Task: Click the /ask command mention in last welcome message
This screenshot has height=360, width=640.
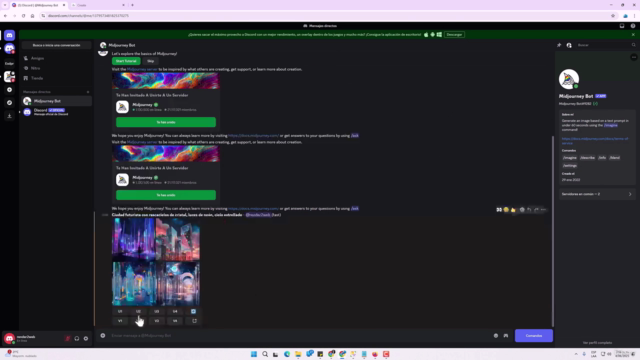Action: coord(355,209)
